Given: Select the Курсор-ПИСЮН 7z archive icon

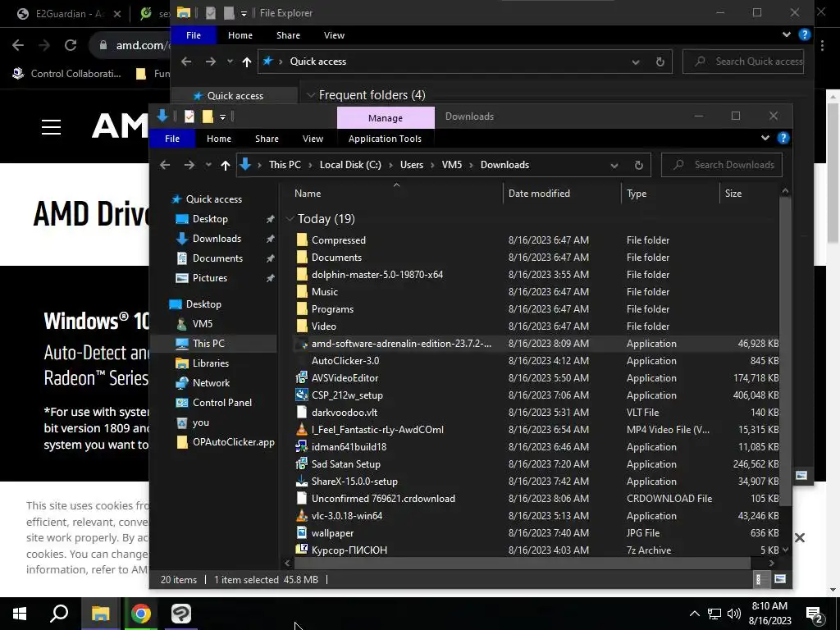Looking at the screenshot, I should point(302,550).
